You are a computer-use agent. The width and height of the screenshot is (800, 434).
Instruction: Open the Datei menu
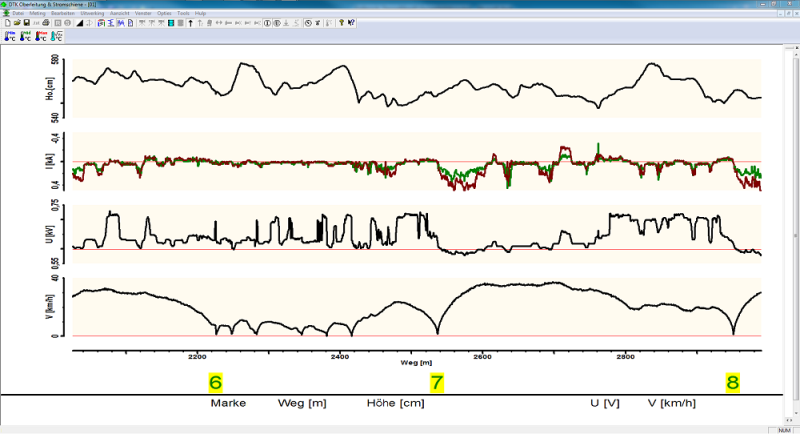coord(18,13)
